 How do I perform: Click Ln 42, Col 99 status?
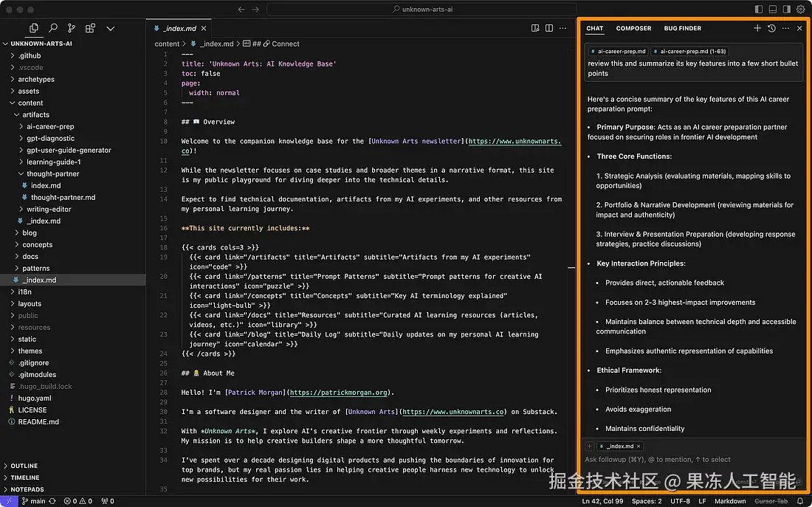tap(602, 501)
